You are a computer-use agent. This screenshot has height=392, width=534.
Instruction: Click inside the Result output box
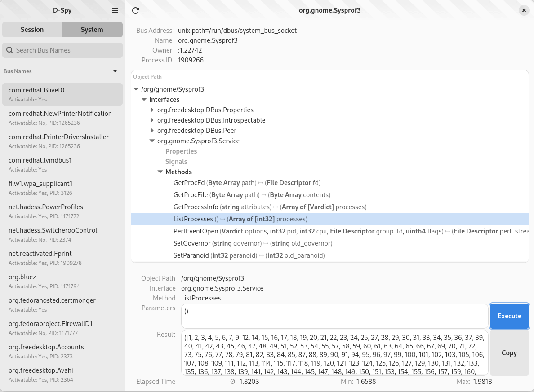335,353
